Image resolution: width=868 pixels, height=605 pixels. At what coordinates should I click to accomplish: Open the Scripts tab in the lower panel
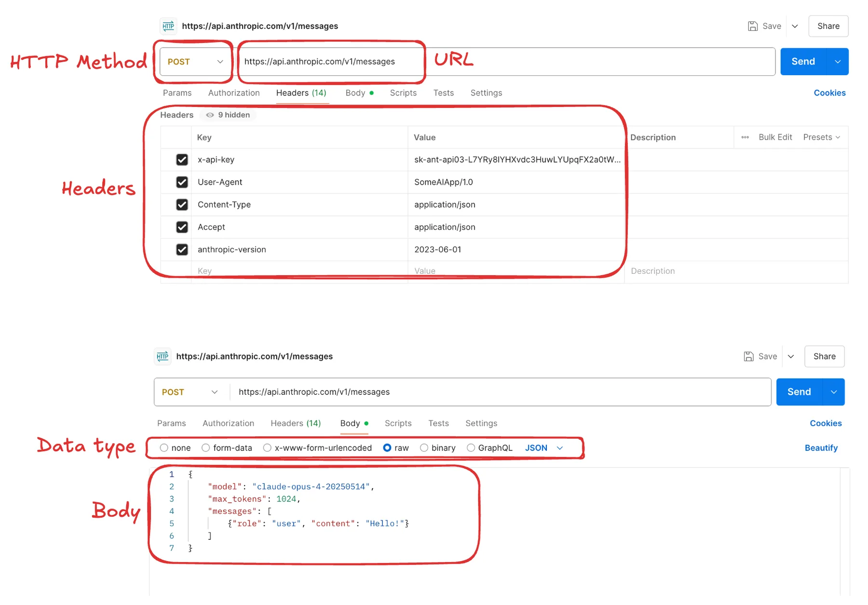point(398,423)
